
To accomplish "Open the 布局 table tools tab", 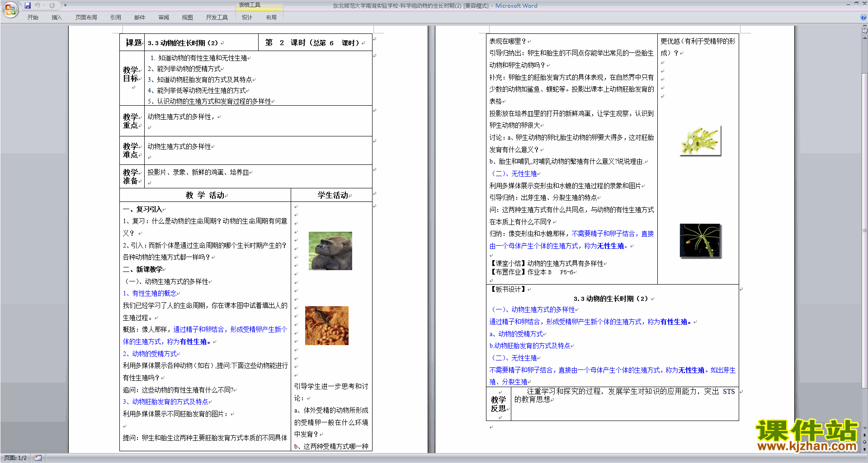I will (271, 18).
